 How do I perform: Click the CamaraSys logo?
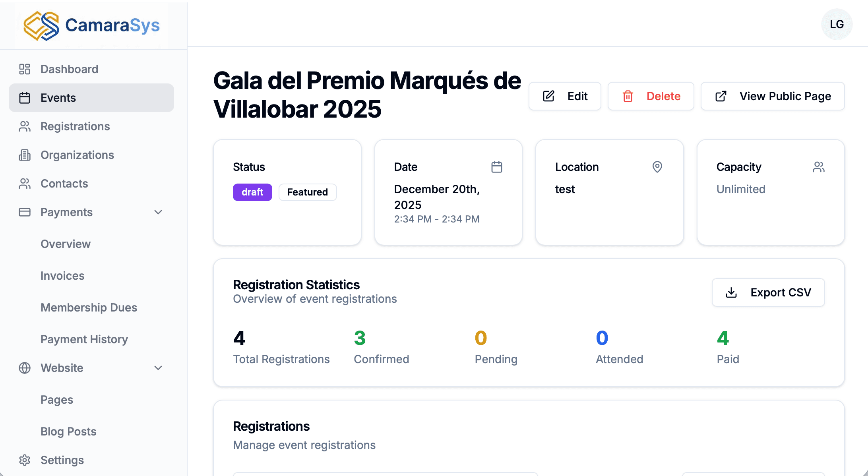(91, 25)
